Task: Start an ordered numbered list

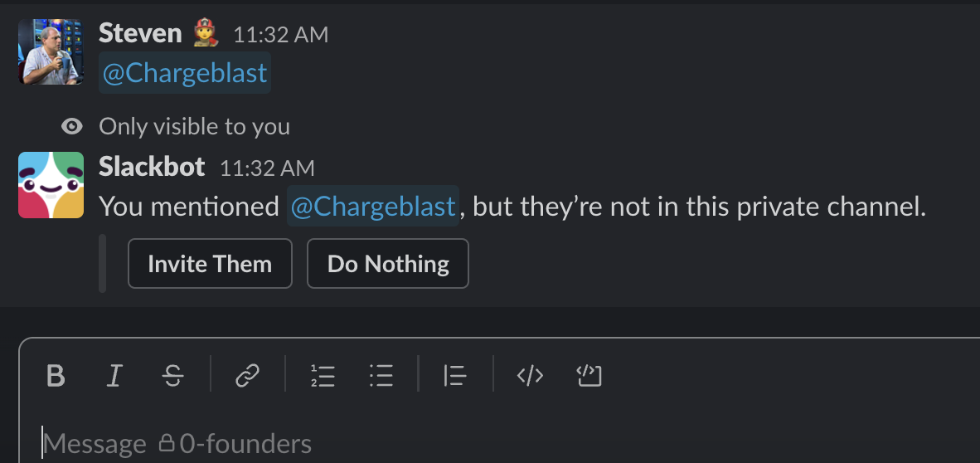Action: [x=323, y=375]
